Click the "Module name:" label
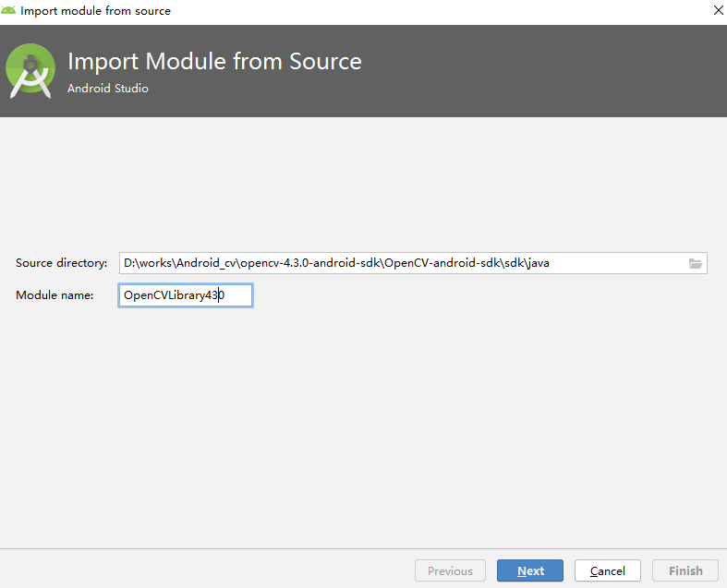The width and height of the screenshot is (727, 588). point(55,295)
